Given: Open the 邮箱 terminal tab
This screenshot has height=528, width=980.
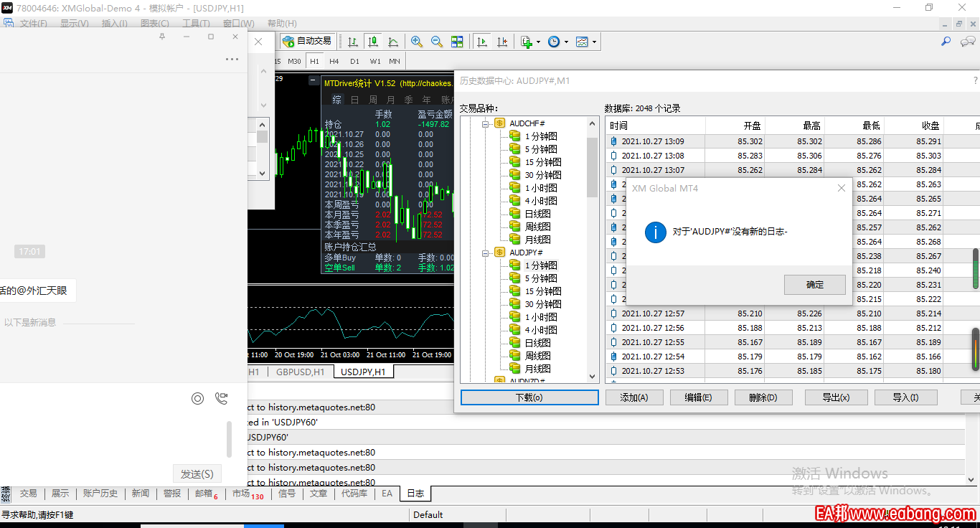Looking at the screenshot, I should point(206,494).
